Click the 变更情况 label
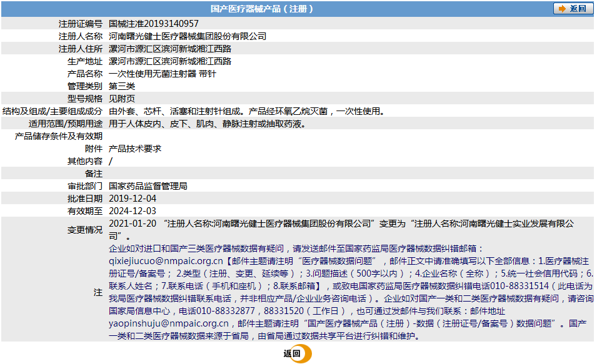Screen dimensions: 597x364 [85, 230]
